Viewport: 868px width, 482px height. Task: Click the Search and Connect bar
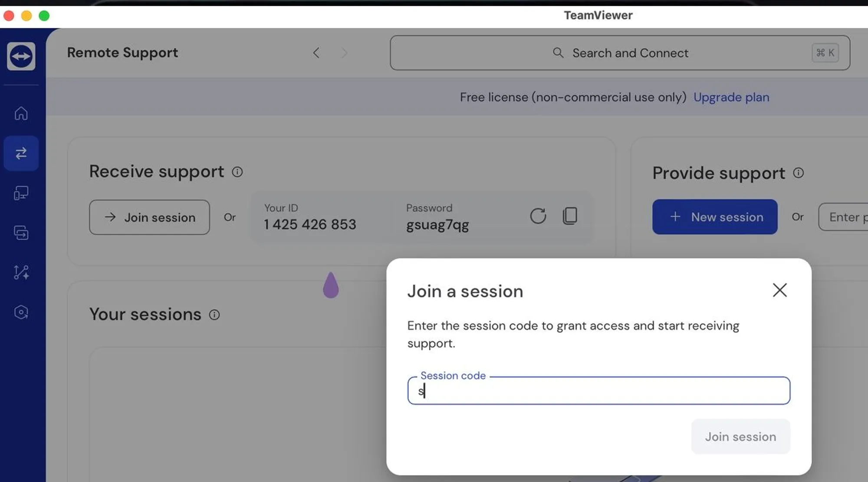[x=619, y=53]
